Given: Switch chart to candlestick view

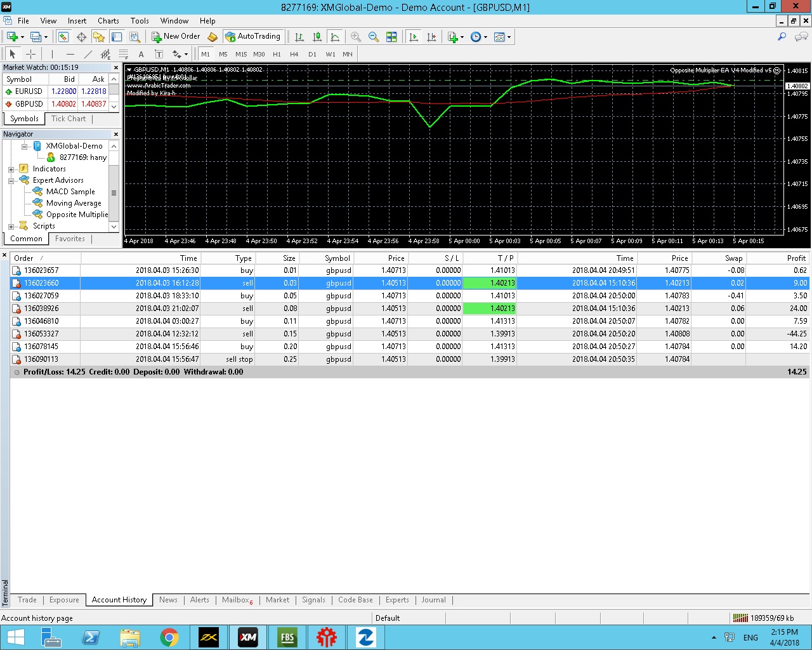Looking at the screenshot, I should point(317,37).
